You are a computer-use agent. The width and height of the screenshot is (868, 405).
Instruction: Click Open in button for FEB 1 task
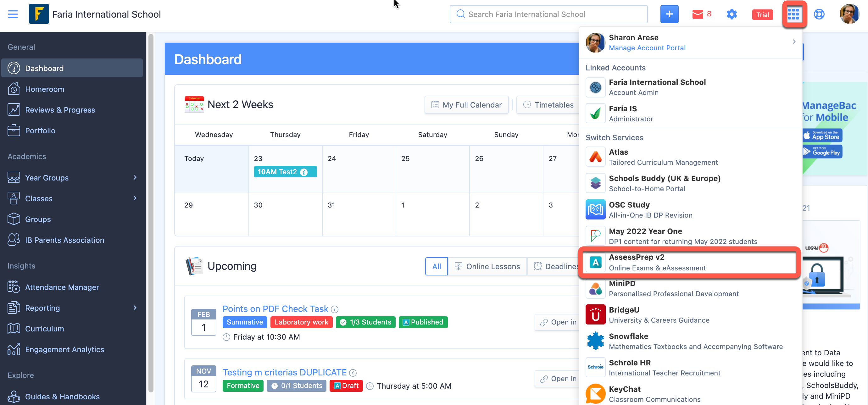557,322
